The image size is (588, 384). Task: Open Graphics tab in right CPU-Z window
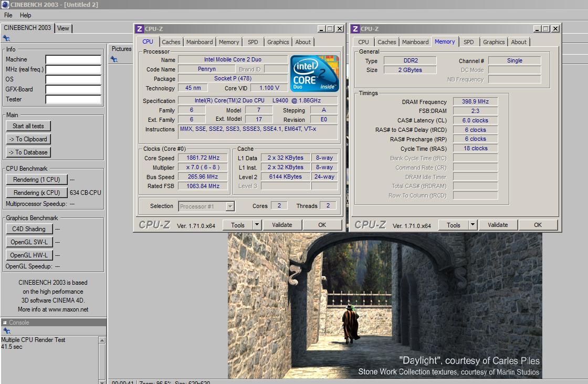pyautogui.click(x=493, y=42)
